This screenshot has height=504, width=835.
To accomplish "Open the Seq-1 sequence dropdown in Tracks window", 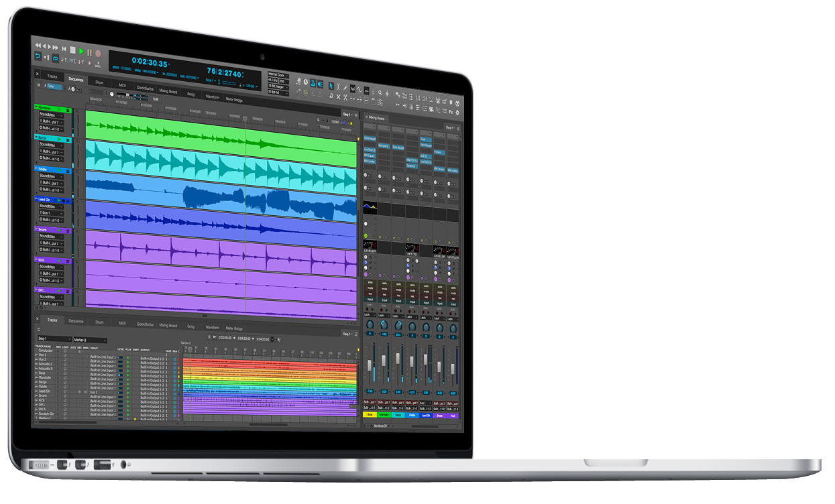I will (54, 339).
